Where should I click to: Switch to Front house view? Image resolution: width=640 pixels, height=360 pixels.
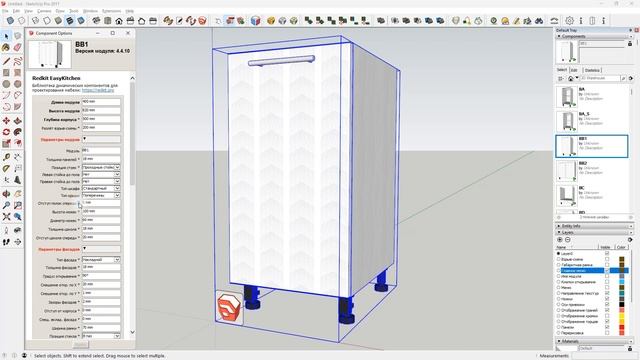[119, 20]
